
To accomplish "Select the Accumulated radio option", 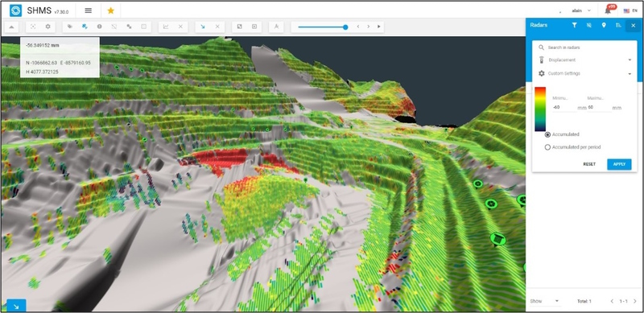I will point(547,134).
